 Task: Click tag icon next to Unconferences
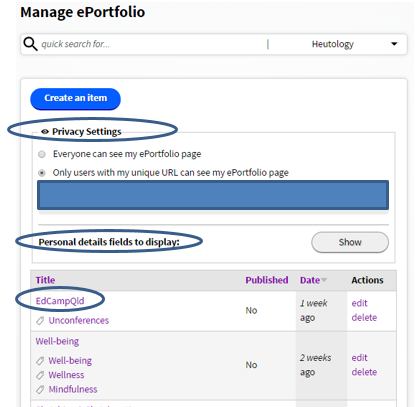(40, 321)
